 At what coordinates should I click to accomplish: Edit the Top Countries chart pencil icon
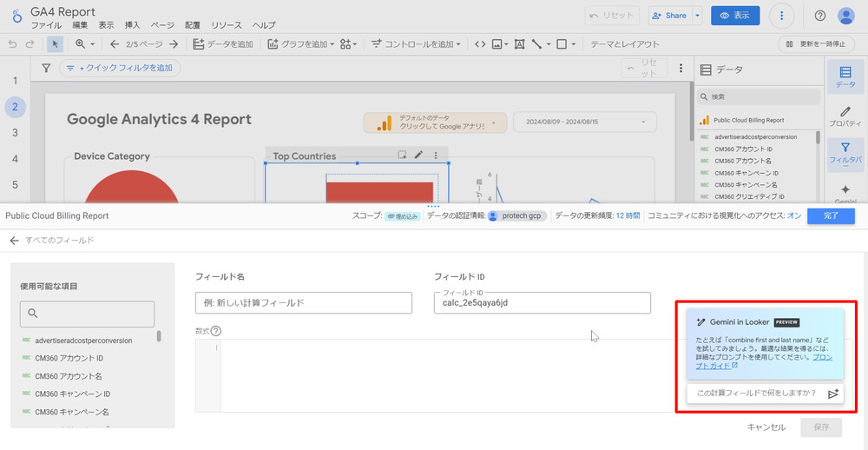418,156
